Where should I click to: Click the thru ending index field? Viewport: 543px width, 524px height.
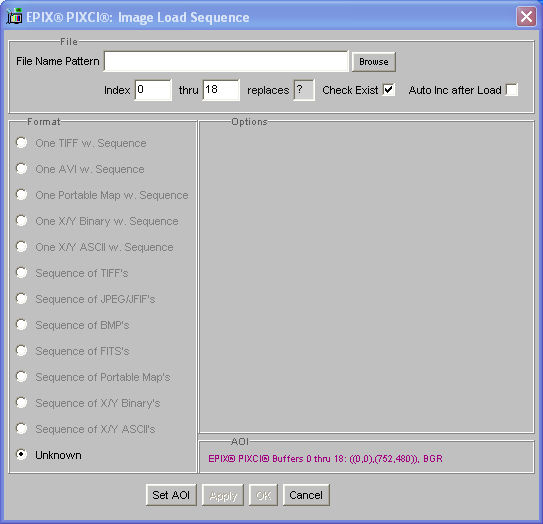point(221,90)
